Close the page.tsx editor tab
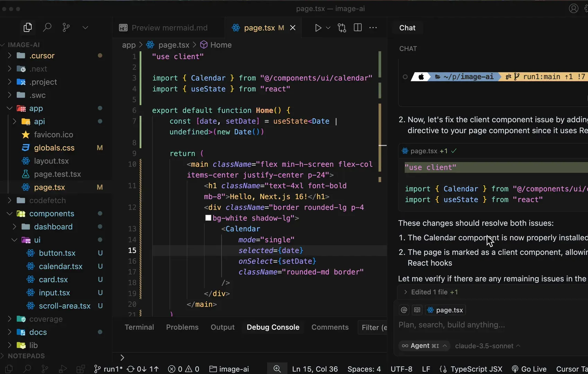This screenshot has width=588, height=374. click(x=293, y=28)
